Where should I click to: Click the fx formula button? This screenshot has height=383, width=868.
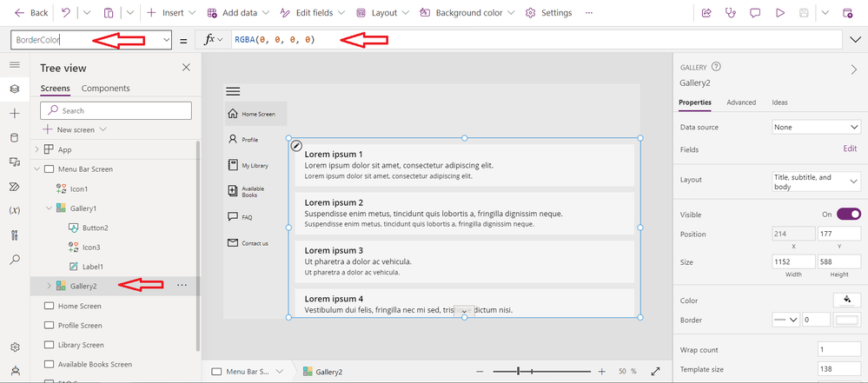pos(213,40)
